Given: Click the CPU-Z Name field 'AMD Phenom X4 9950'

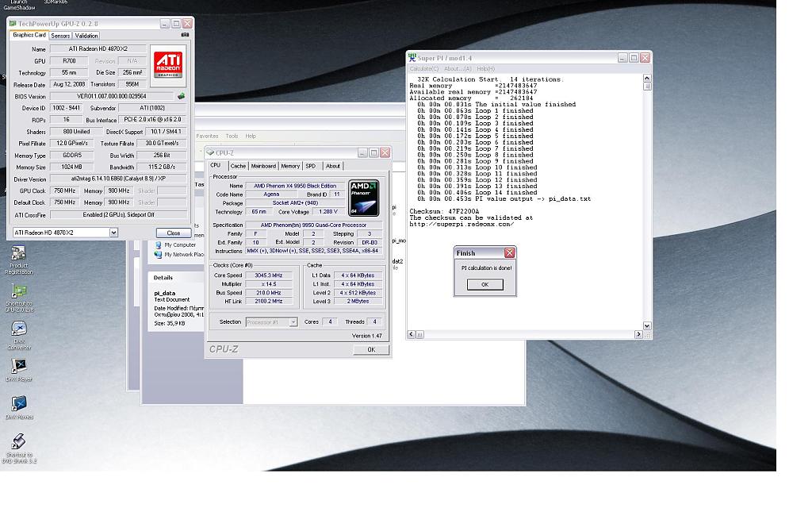Looking at the screenshot, I should point(295,186).
